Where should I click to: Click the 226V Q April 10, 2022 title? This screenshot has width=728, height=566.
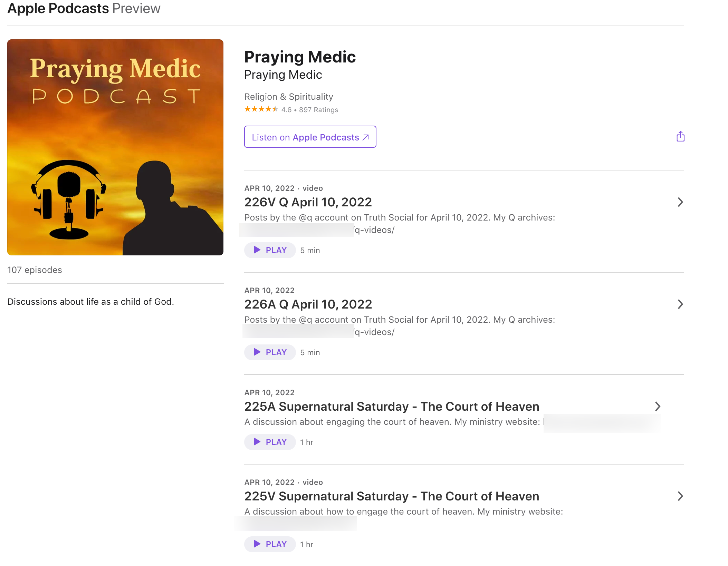(308, 202)
